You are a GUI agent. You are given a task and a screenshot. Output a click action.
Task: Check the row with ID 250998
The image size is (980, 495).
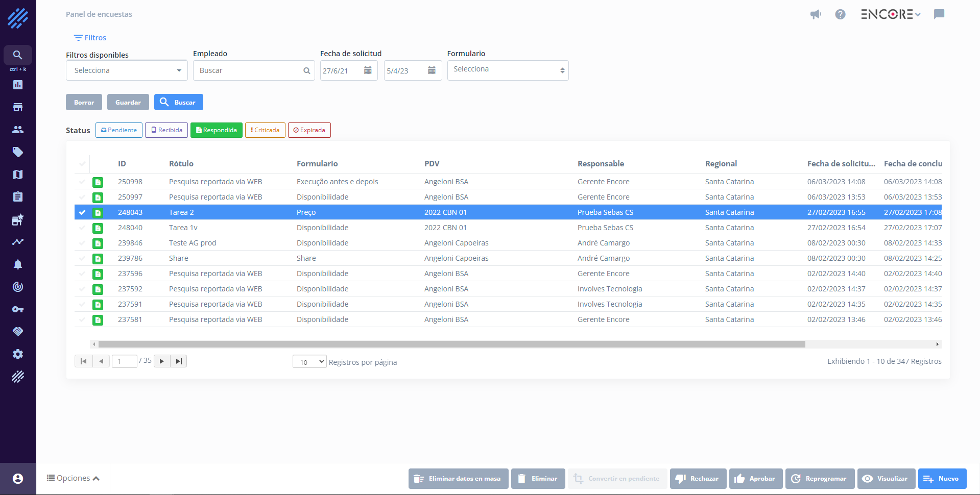82,182
